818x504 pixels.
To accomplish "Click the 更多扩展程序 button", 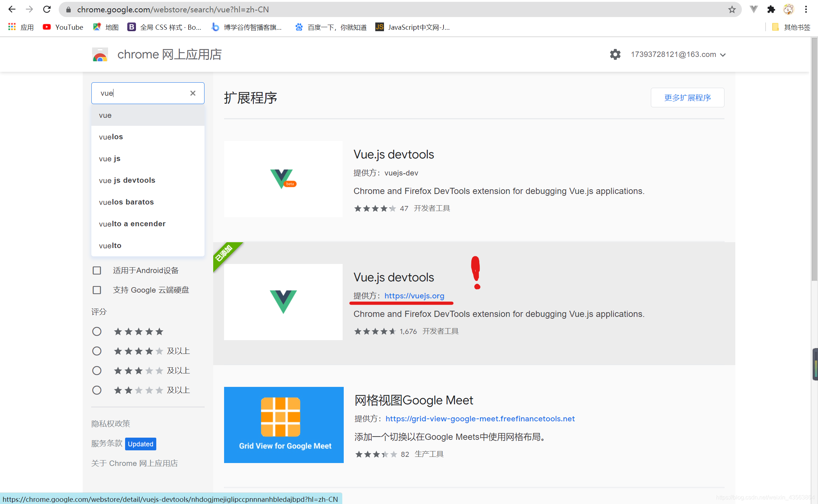I will tap(687, 98).
